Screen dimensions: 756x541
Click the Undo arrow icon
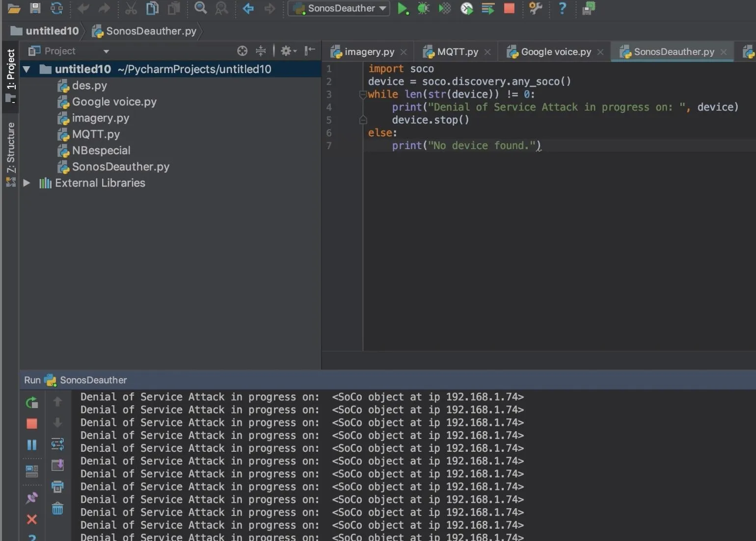pyautogui.click(x=83, y=8)
